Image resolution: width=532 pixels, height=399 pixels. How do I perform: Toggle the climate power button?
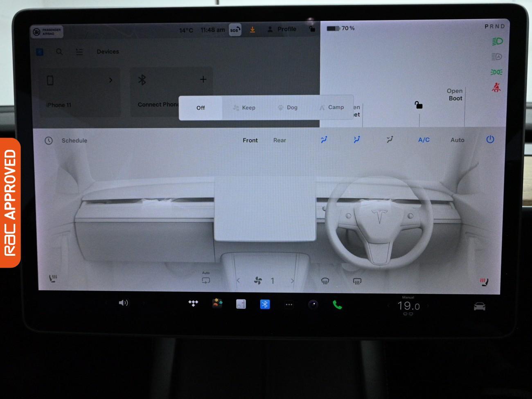tap(490, 140)
